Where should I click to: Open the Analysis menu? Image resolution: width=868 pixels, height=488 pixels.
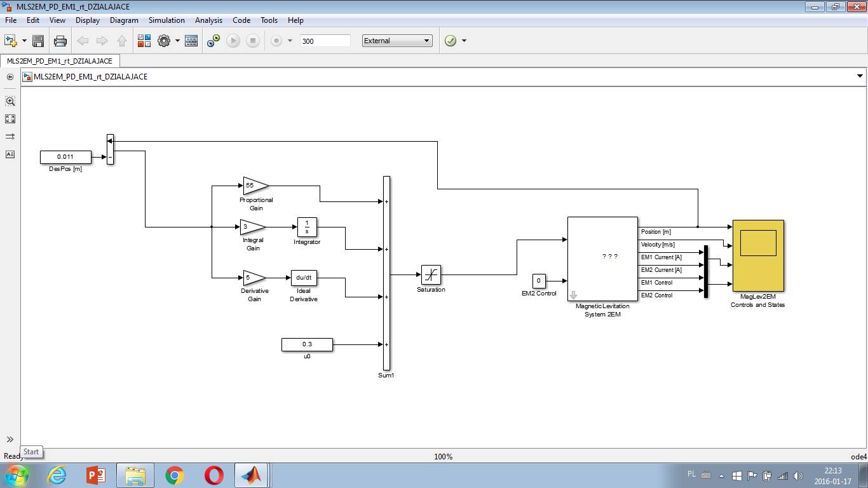tap(208, 20)
